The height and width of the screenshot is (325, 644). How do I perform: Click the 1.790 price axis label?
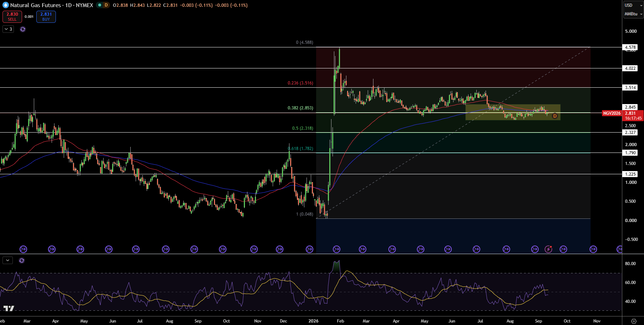coord(630,153)
